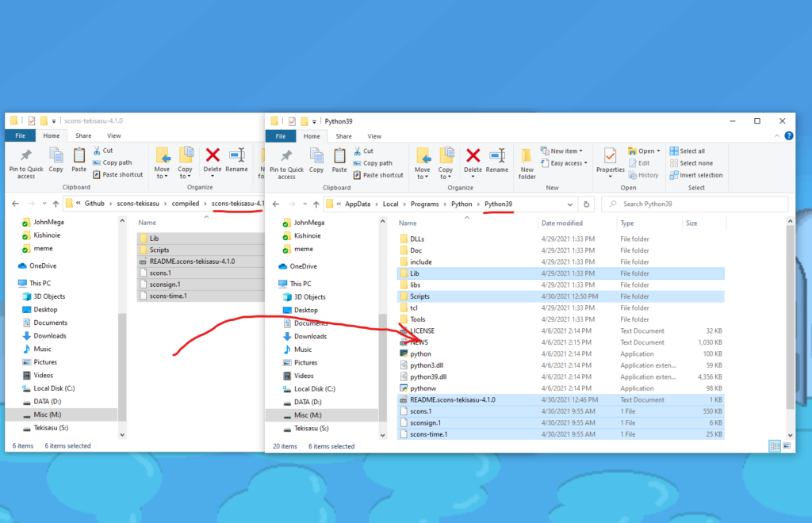The width and height of the screenshot is (812, 523).
Task: Sort by the Type column header
Action: [627, 223]
